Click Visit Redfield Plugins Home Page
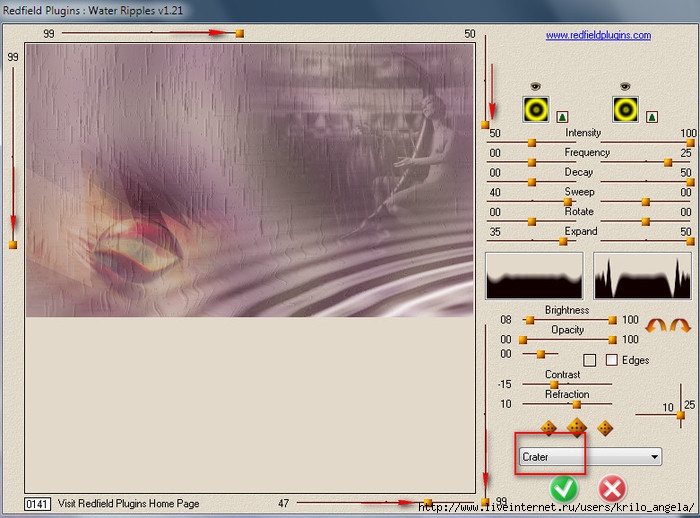Image resolution: width=700 pixels, height=518 pixels. click(x=129, y=504)
